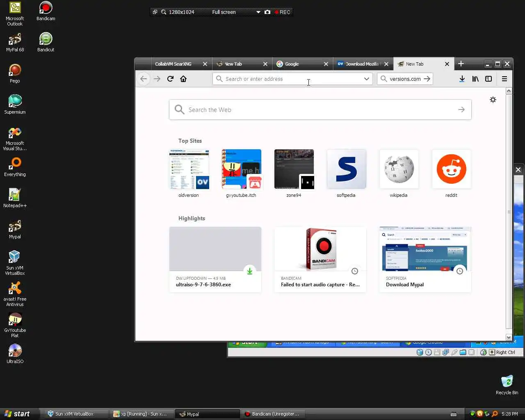Click the Top Sites heading
This screenshot has width=525, height=420.
click(x=190, y=141)
